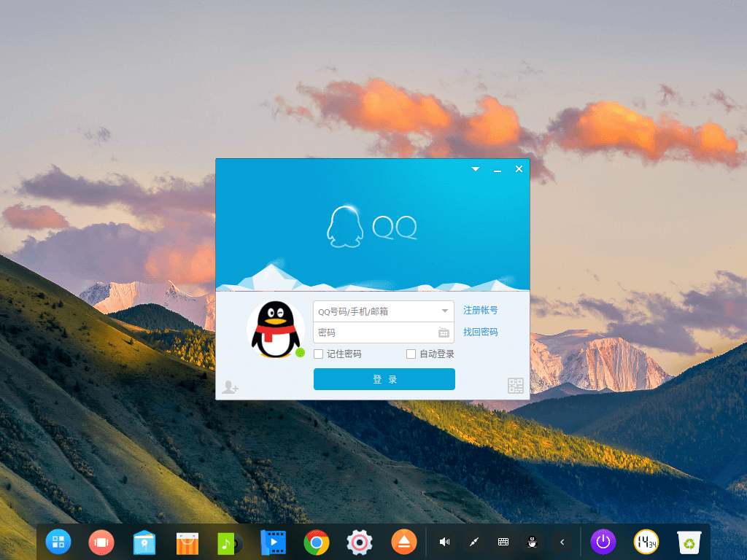747x560 pixels.
Task: Launch the music player from dock
Action: [x=229, y=542]
